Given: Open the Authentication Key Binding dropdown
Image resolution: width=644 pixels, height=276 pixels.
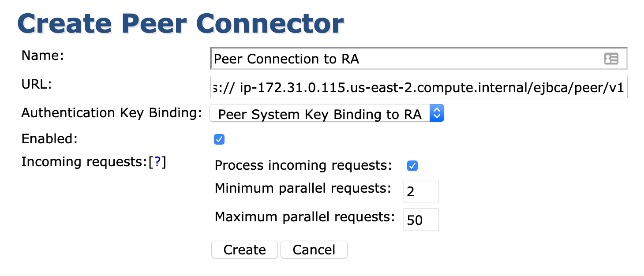Looking at the screenshot, I should point(326,114).
